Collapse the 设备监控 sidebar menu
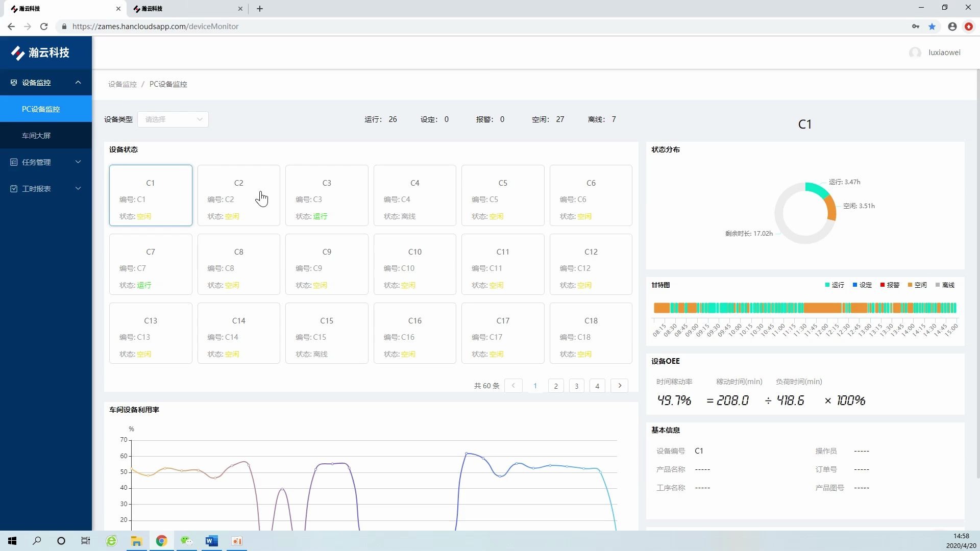 78,83
